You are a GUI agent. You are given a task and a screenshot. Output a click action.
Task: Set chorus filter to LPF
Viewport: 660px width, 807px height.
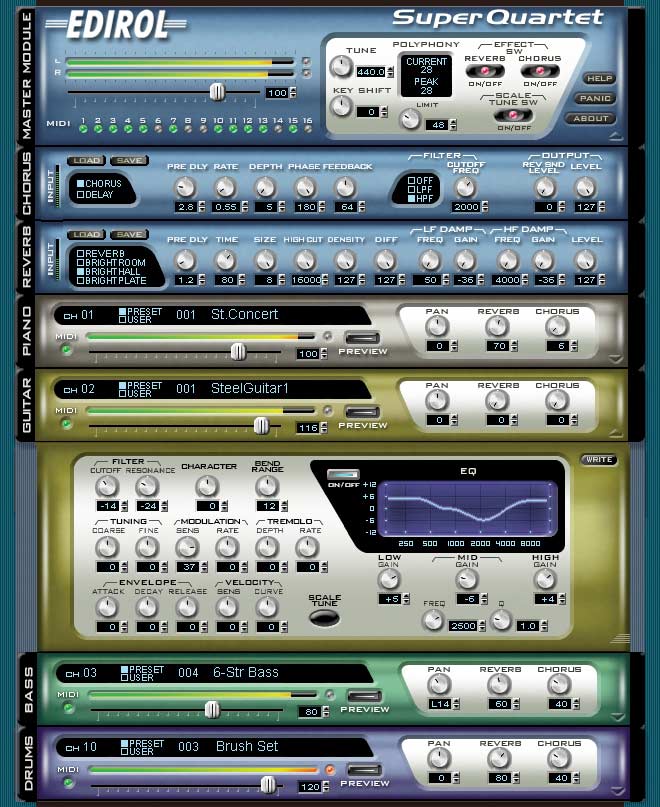coord(411,189)
